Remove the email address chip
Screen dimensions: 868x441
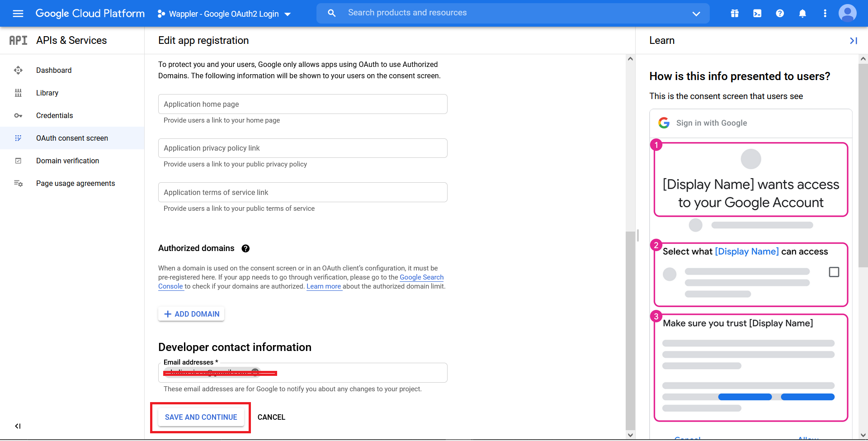tap(255, 372)
